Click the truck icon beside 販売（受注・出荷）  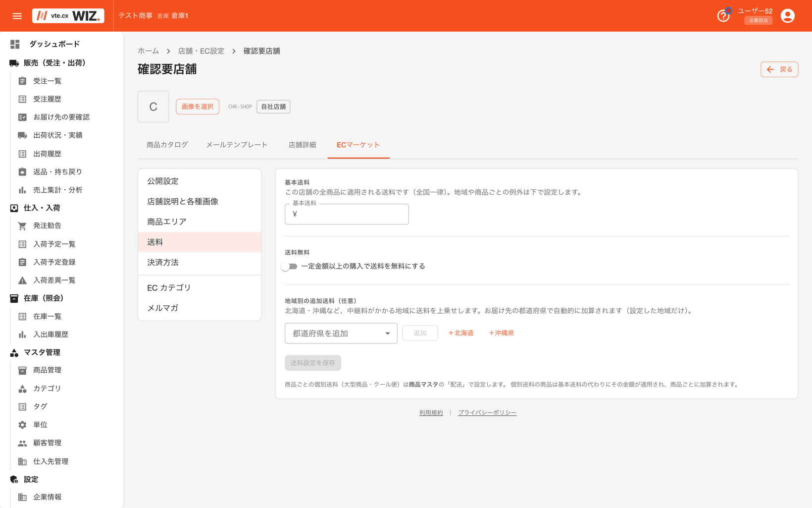pos(14,63)
